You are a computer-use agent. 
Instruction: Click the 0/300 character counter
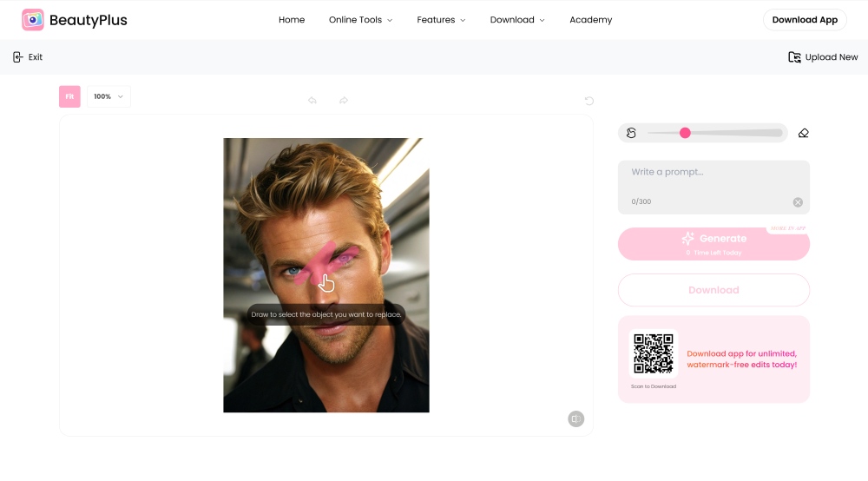(641, 201)
